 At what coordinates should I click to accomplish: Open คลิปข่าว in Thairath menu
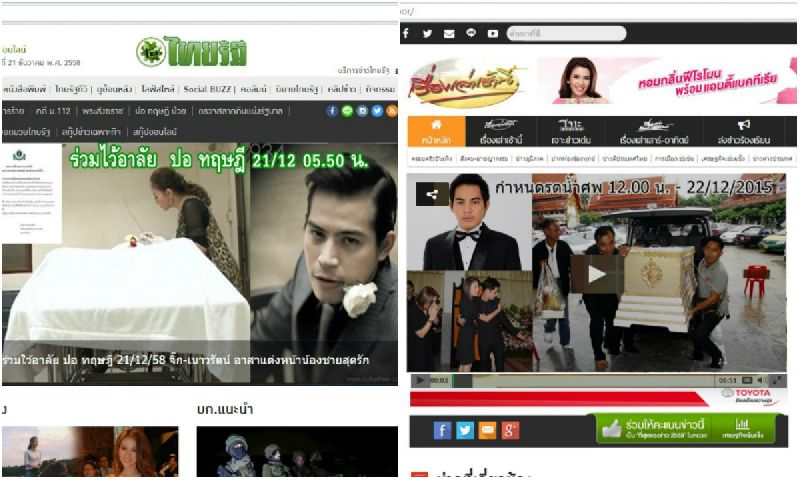[x=342, y=89]
